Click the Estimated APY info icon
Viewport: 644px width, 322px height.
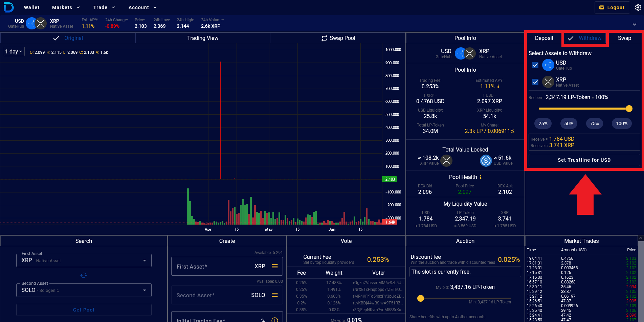pyautogui.click(x=498, y=87)
